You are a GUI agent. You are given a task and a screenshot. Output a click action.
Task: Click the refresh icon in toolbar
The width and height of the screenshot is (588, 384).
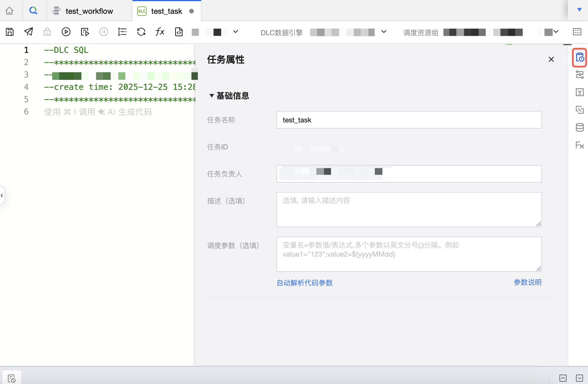pos(141,32)
